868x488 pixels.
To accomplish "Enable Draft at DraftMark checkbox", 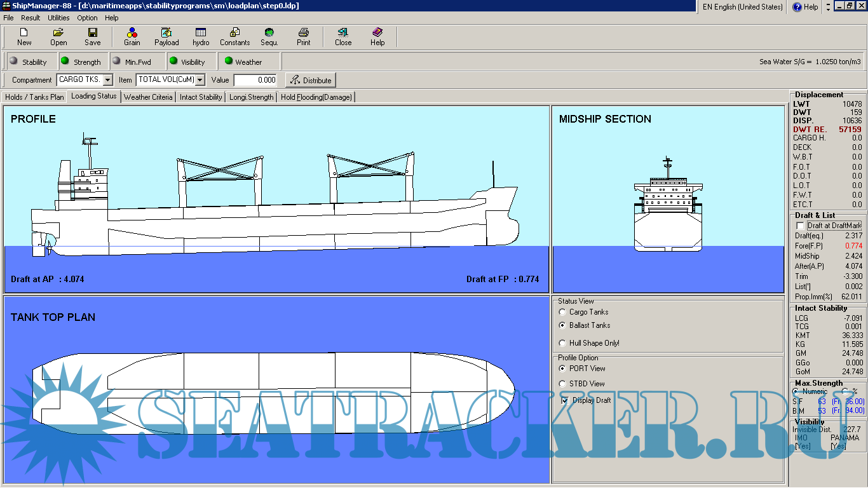I will coord(800,226).
